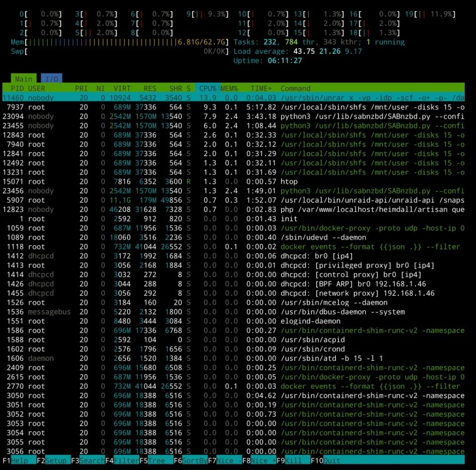Toggle Tree view with F5
This screenshot has width=476, height=470.
157,461
